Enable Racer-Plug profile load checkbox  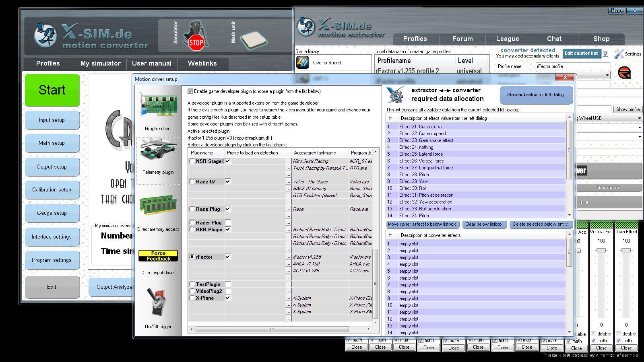pyautogui.click(x=228, y=223)
